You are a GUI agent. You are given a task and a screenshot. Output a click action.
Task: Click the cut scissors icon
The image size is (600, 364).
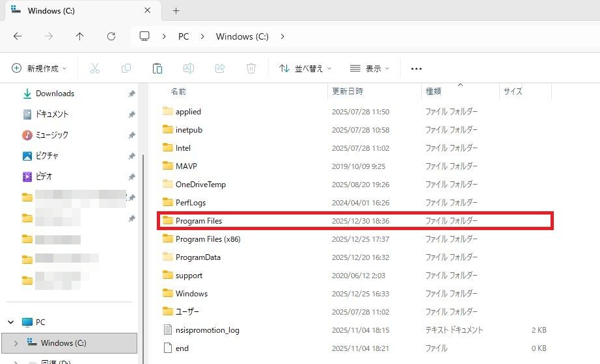coord(94,68)
